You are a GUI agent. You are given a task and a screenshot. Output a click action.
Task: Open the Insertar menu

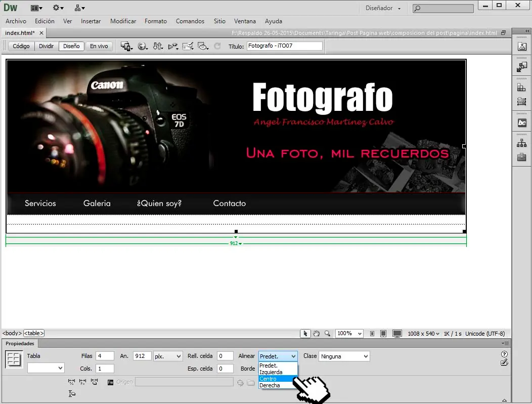[91, 21]
